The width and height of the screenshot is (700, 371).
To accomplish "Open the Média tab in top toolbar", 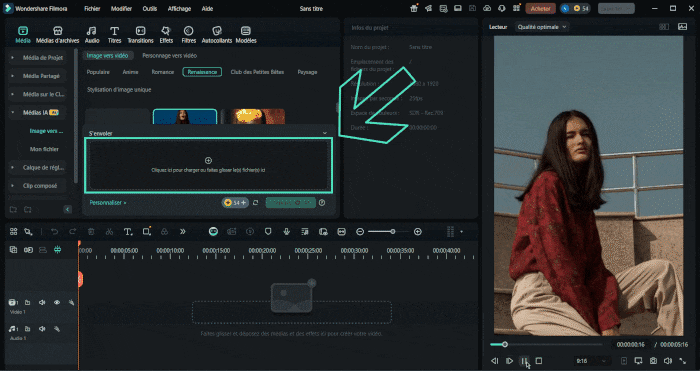I will (x=23, y=34).
